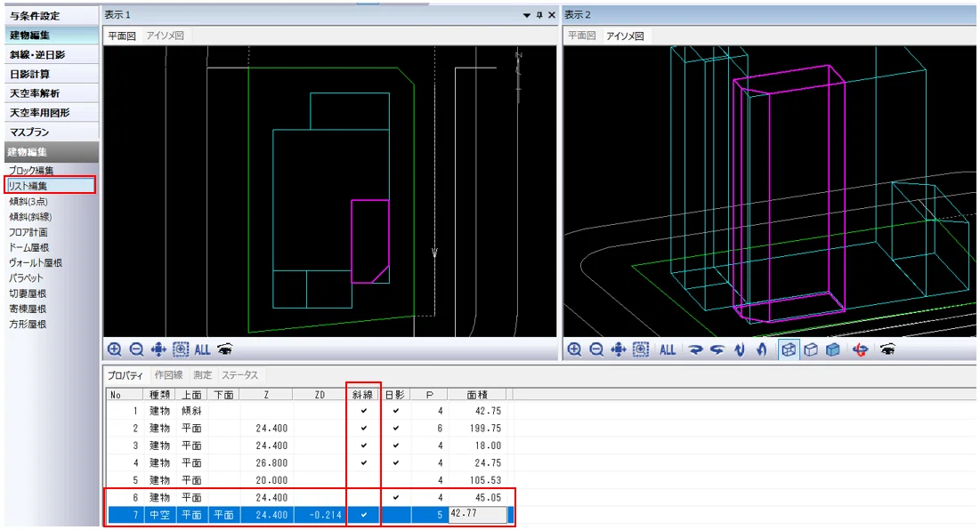980x530 pixels.
Task: Click the ZD value -0.214
Action: point(326,515)
